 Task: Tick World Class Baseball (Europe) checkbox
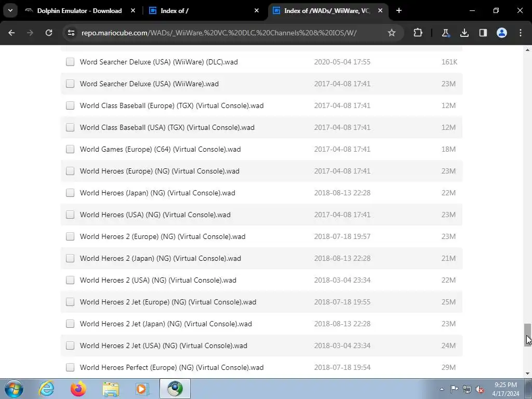(x=70, y=105)
